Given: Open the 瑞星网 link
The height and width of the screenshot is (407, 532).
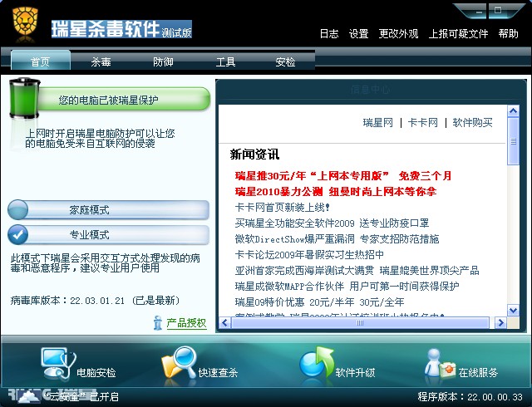Looking at the screenshot, I should click(377, 122).
